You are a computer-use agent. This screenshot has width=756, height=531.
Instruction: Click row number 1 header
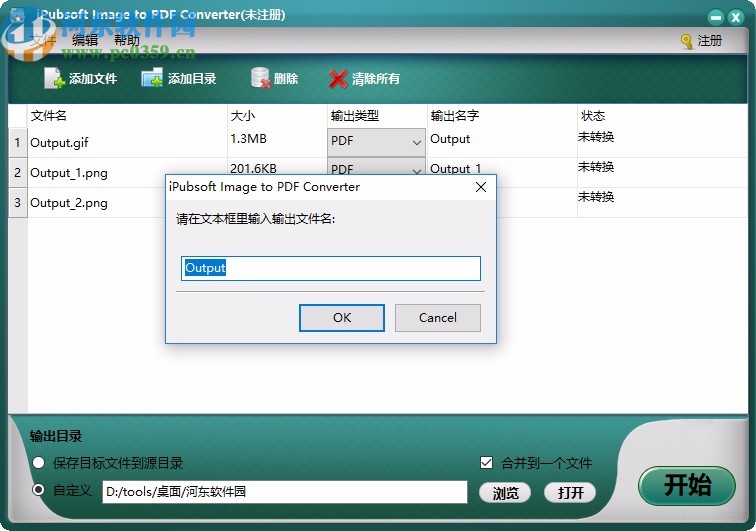[18, 143]
